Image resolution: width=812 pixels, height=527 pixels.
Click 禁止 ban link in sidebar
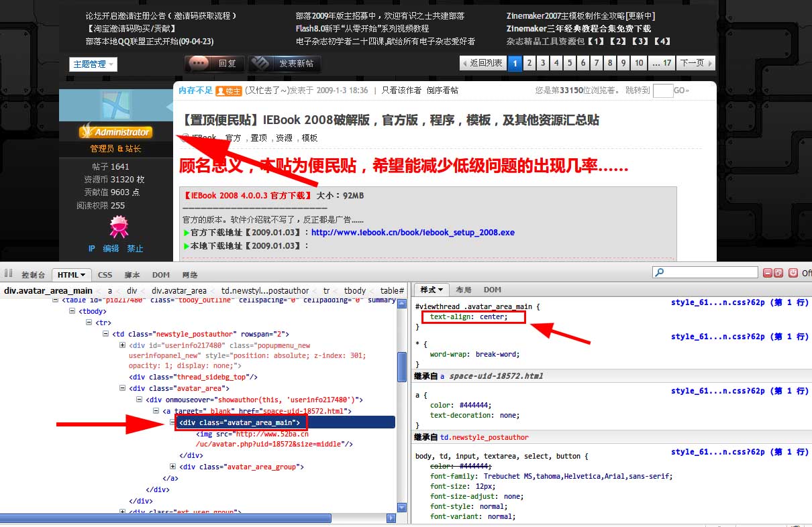pyautogui.click(x=135, y=249)
